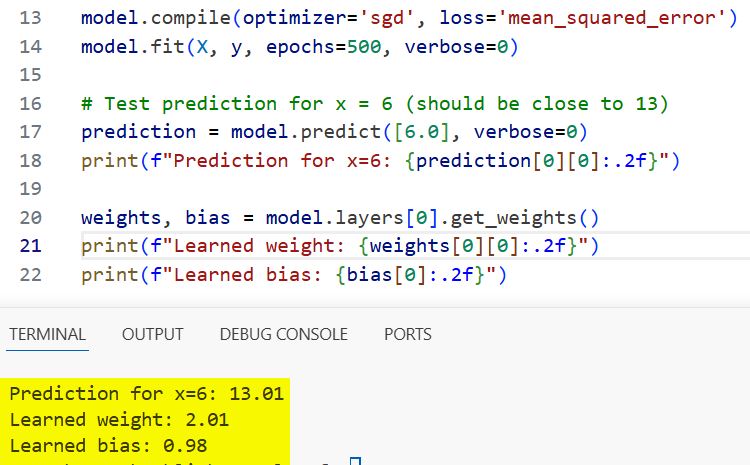Click the 'mean_squared_error' string in model.compile
Screen dimensions: 750x465
[x=612, y=18]
